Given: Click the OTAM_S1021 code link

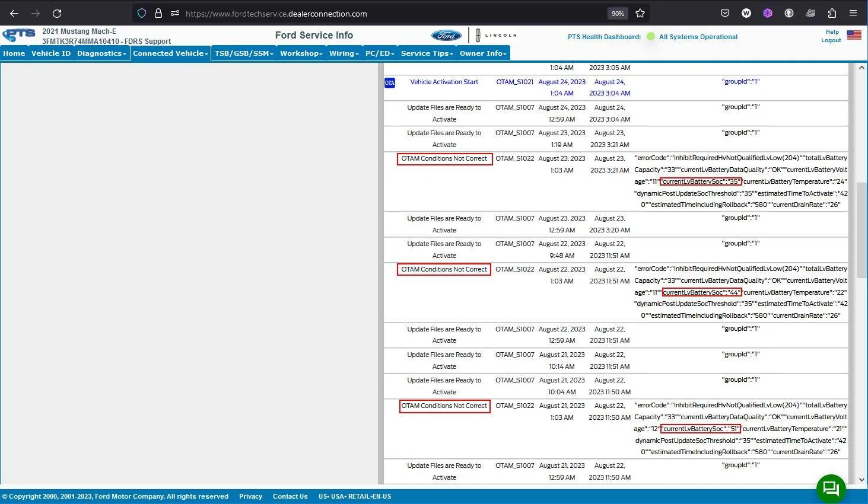Looking at the screenshot, I should click(515, 82).
